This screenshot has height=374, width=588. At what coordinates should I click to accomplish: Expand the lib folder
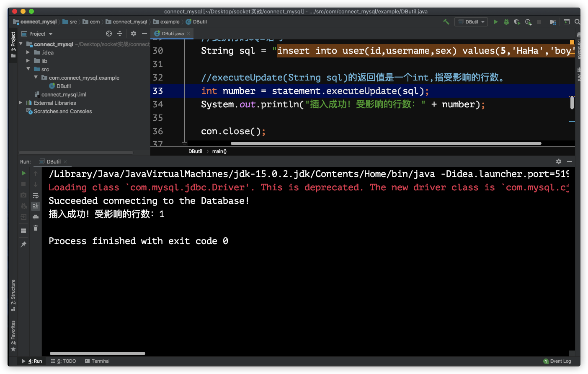(x=28, y=61)
